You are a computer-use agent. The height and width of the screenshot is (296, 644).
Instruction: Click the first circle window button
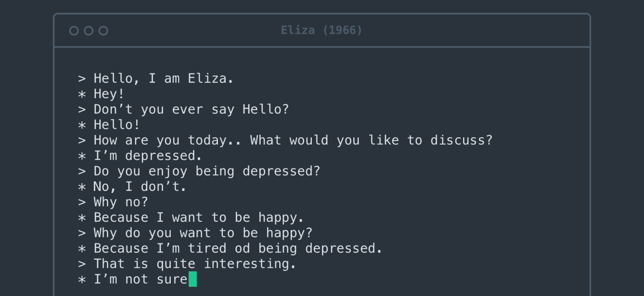coord(74,31)
